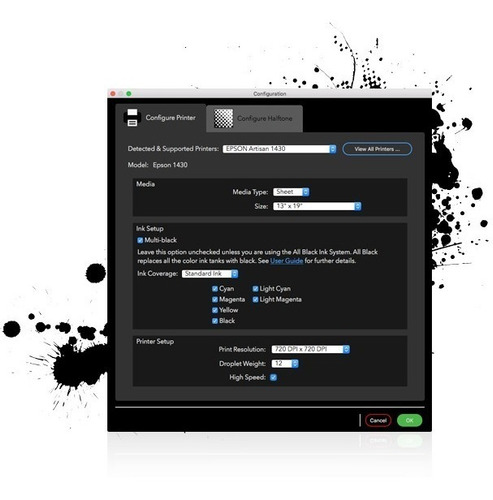Click the Cancel button
The height and width of the screenshot is (500, 493).
tap(378, 421)
